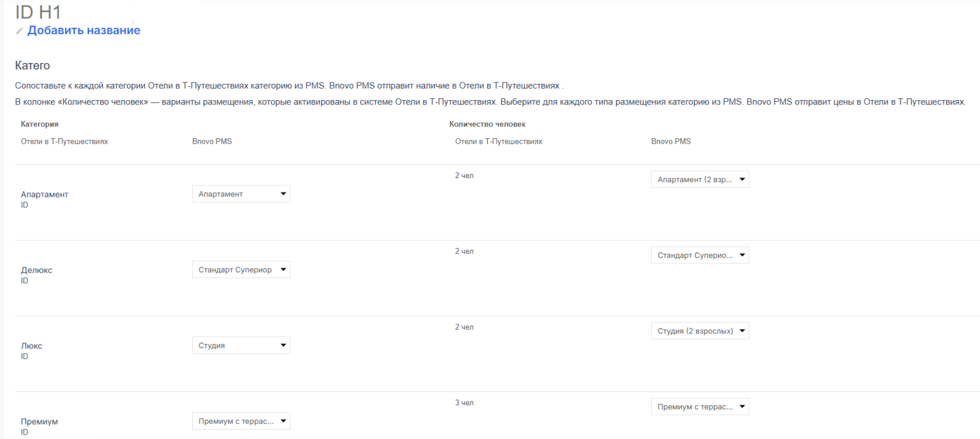
Task: Expand the 3 чел occupancy dropdown
Action: click(699, 407)
